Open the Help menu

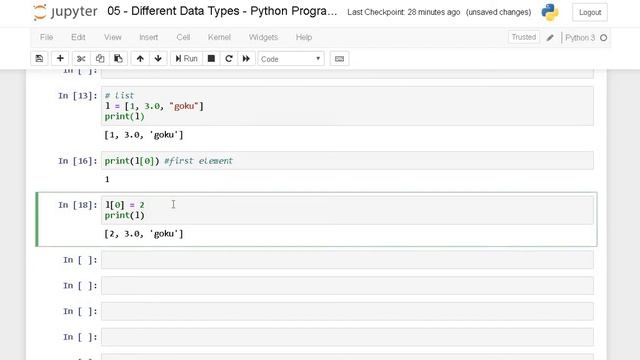click(304, 37)
